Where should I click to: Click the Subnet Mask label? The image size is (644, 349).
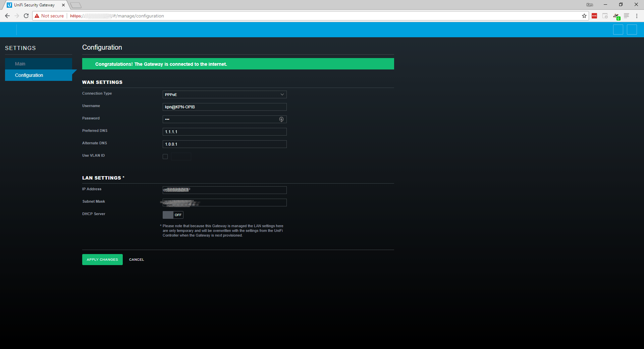(94, 202)
